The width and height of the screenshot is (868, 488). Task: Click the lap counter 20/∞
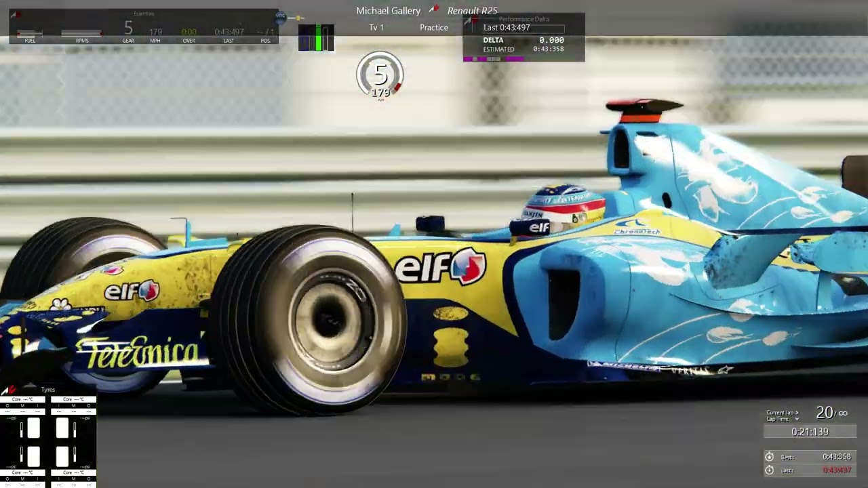832,413
